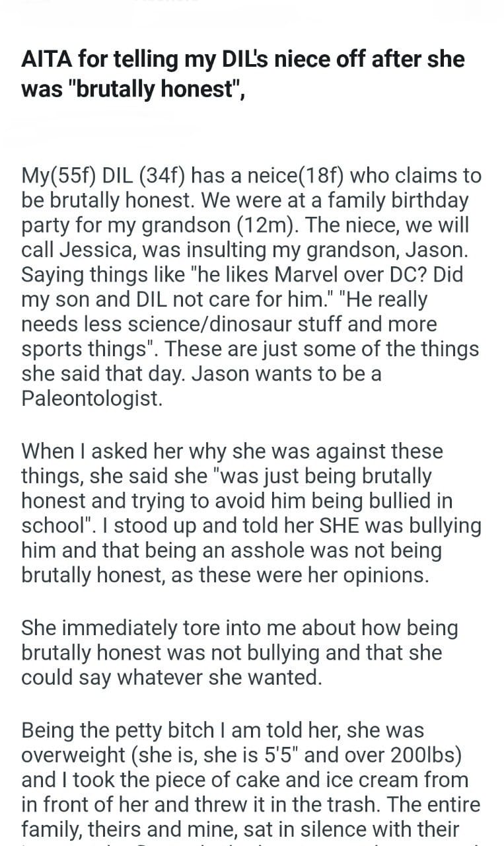Click the first paragraph starting "My(55f) DIL"
The width and height of the screenshot is (504, 846).
point(251,287)
